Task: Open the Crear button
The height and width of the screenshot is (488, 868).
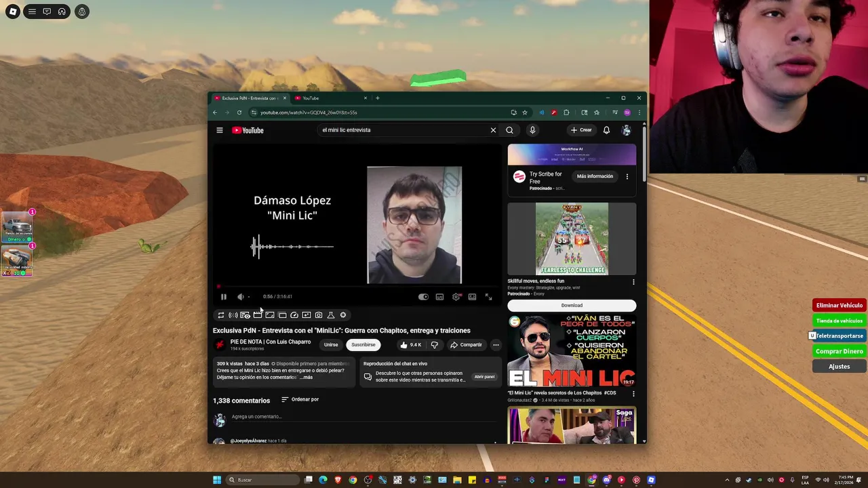Action: click(x=581, y=130)
